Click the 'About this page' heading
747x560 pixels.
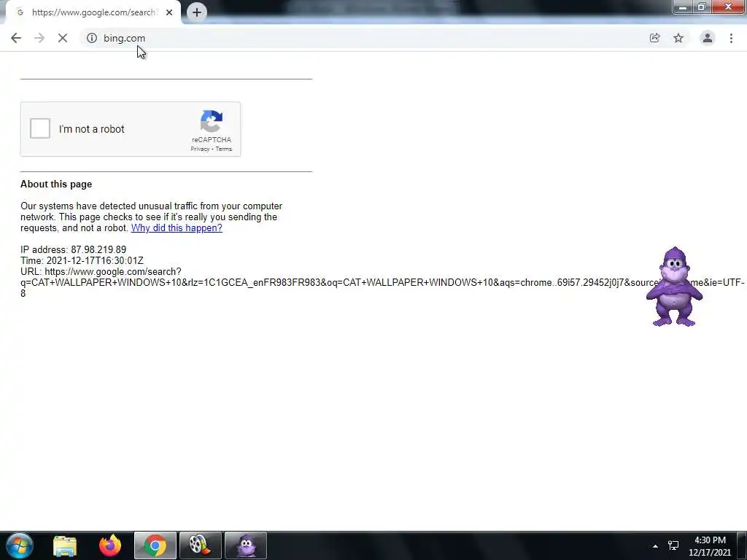(56, 184)
